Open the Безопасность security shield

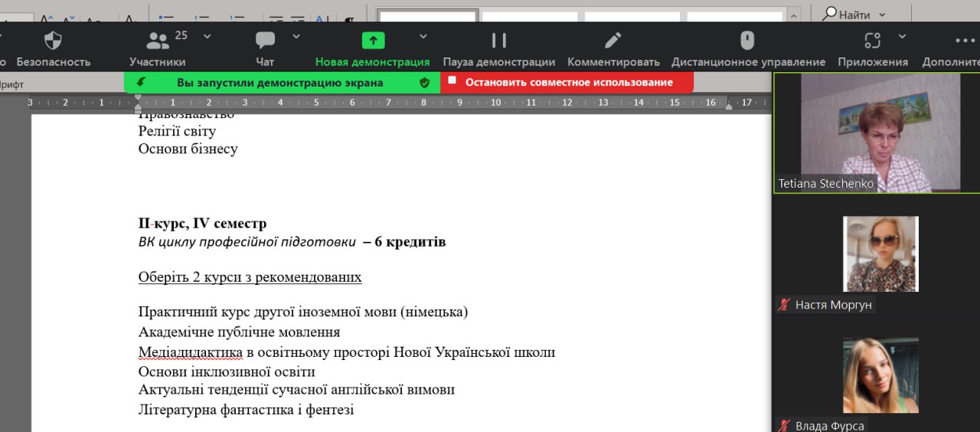[53, 41]
